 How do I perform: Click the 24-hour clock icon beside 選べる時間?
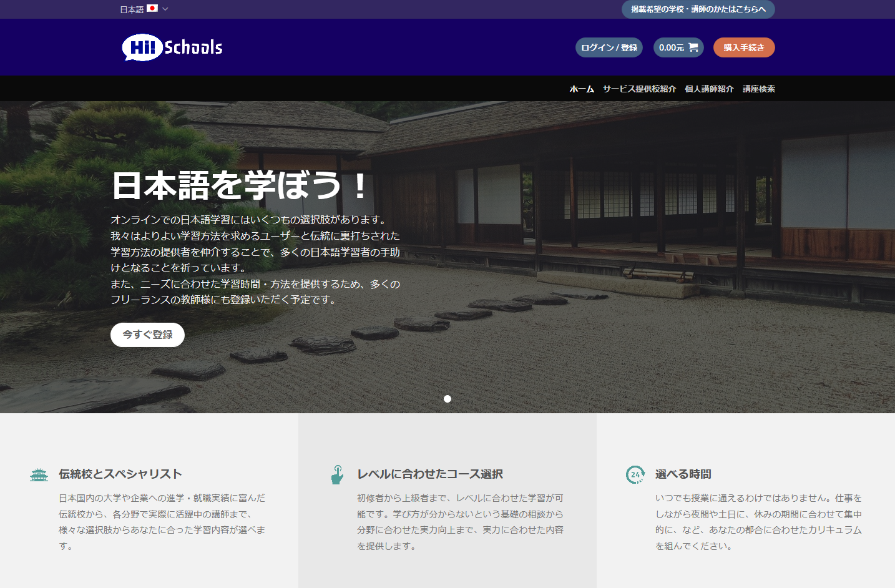click(635, 475)
